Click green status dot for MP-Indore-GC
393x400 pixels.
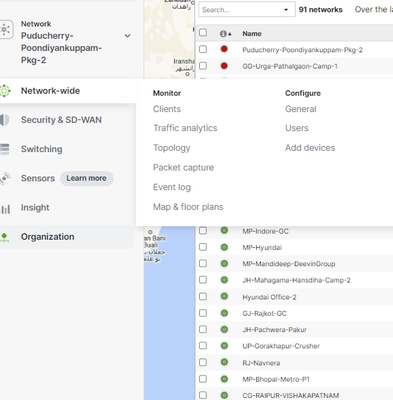pyautogui.click(x=224, y=231)
